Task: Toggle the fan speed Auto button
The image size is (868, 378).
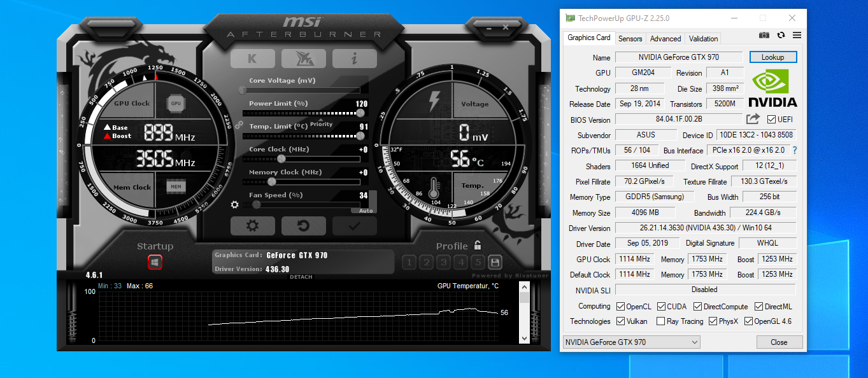Action: coord(366,211)
